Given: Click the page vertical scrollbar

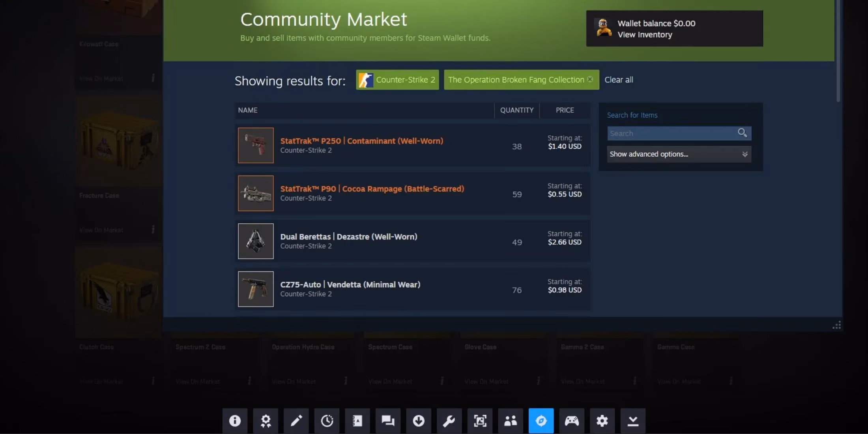Looking at the screenshot, I should pos(838,51).
